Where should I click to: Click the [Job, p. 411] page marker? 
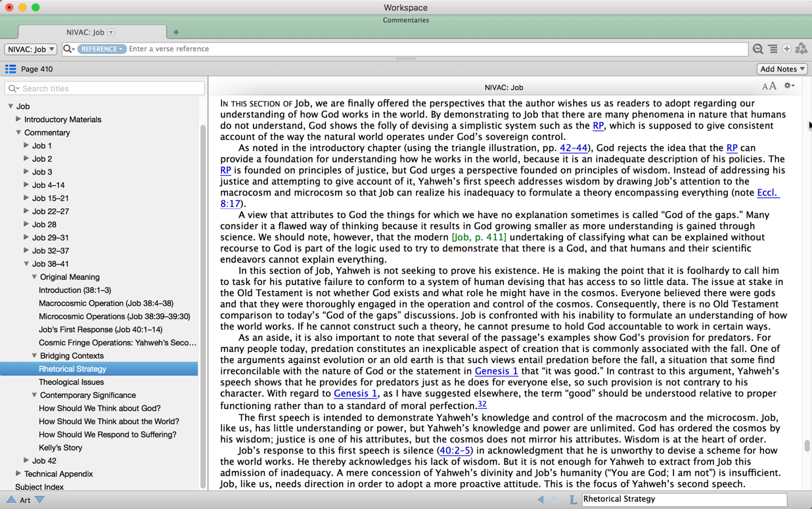click(x=479, y=237)
